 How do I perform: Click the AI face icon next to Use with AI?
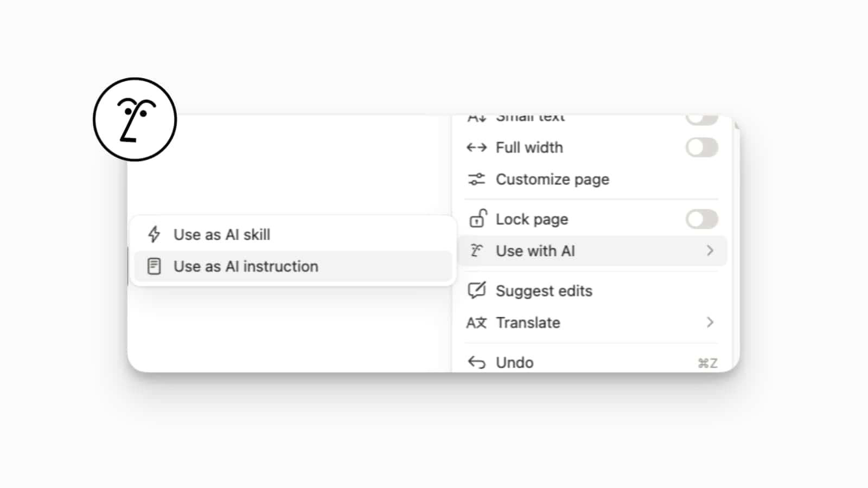click(x=476, y=251)
